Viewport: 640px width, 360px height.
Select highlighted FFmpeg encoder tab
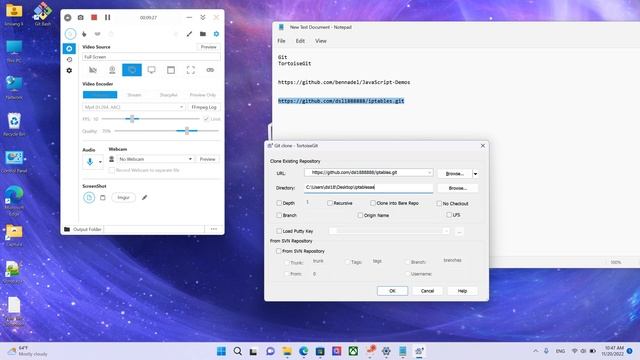(x=100, y=95)
